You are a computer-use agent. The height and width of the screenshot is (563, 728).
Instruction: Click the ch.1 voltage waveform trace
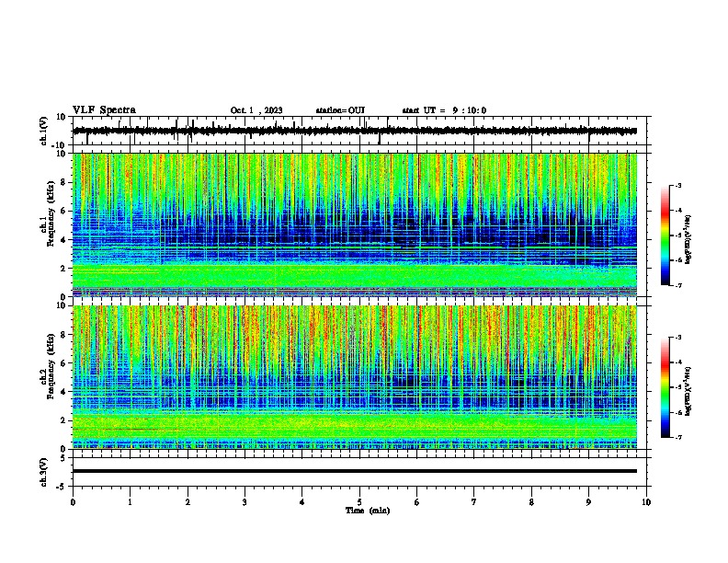355,131
